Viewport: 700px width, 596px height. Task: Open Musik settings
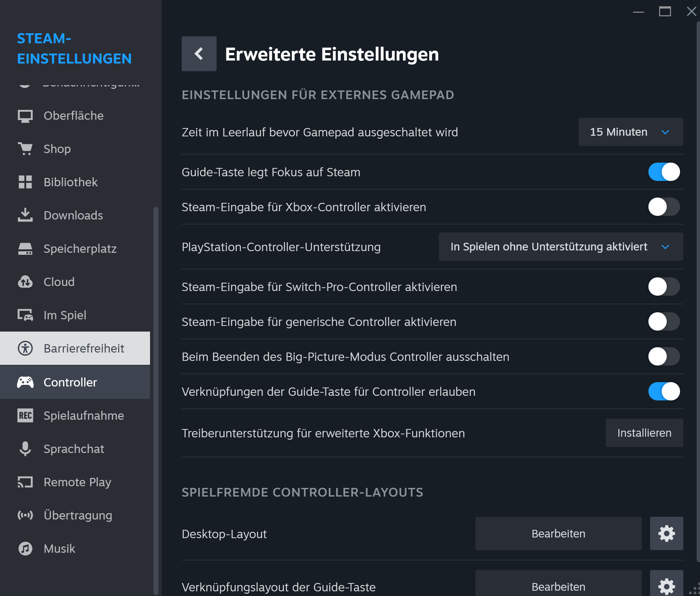point(75,548)
